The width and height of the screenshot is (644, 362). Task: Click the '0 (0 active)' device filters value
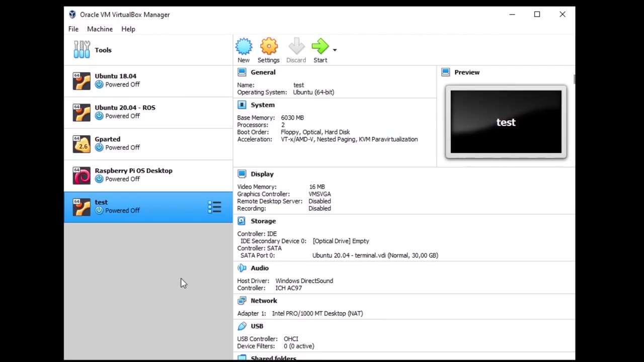(x=299, y=346)
